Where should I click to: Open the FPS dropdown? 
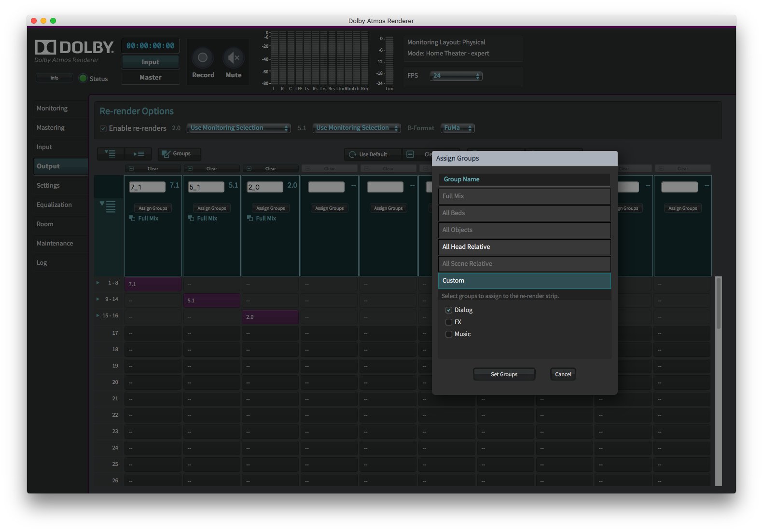tap(456, 76)
